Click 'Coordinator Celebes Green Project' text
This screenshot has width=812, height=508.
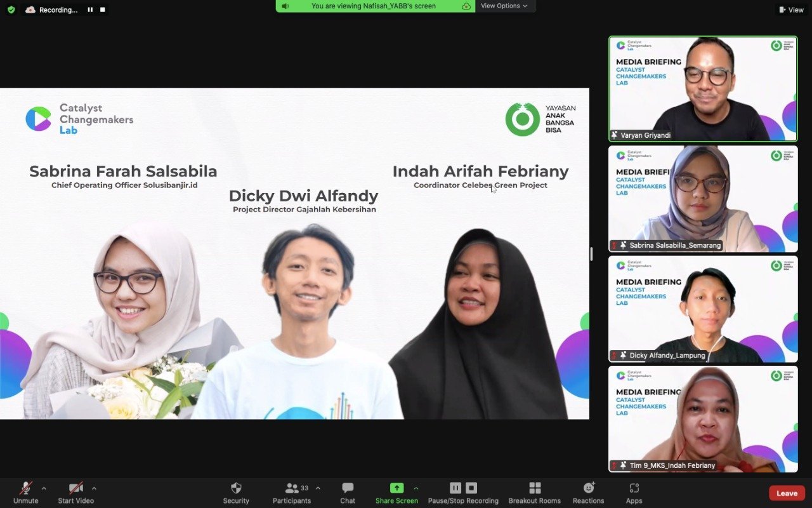(x=480, y=185)
